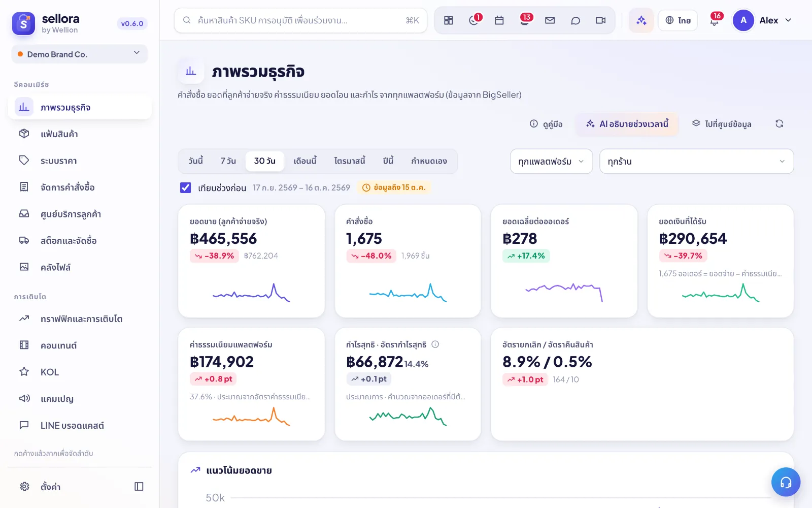Toggle the เทียบช่วงก่อน checkbox
This screenshot has height=508, width=812.
186,187
